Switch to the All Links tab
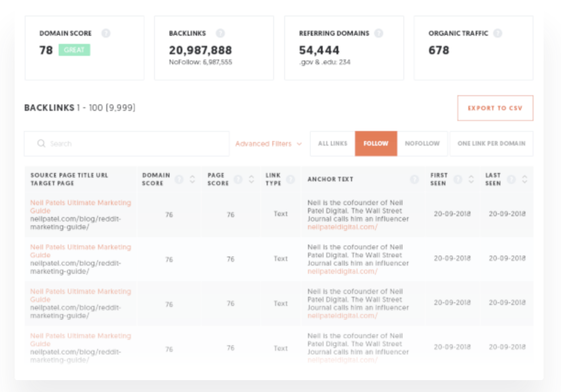Screen dimensions: 561x392 (x=333, y=144)
